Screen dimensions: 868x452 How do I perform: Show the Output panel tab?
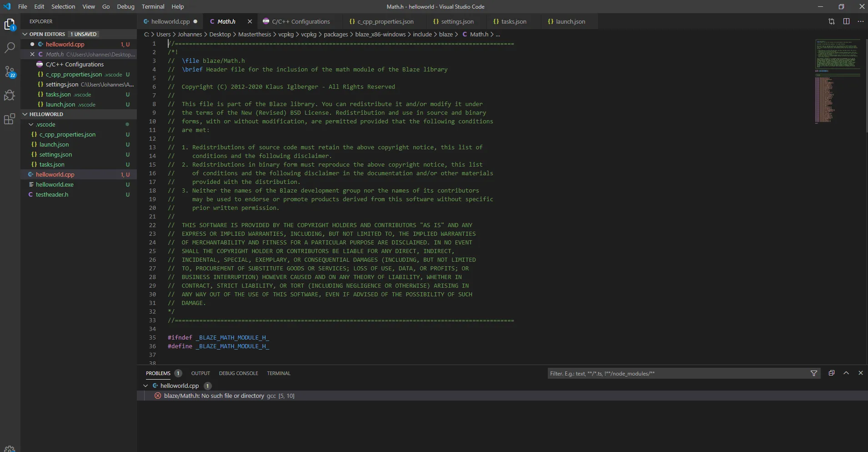[x=201, y=373]
